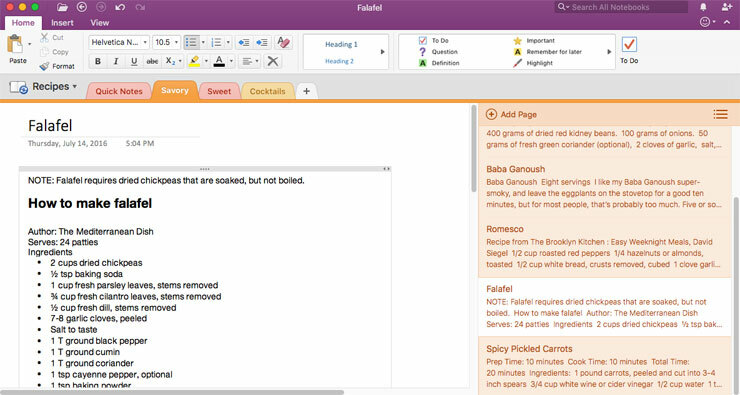Apply the yellow text highlight color
Image resolution: width=740 pixels, height=395 pixels.
[194, 61]
